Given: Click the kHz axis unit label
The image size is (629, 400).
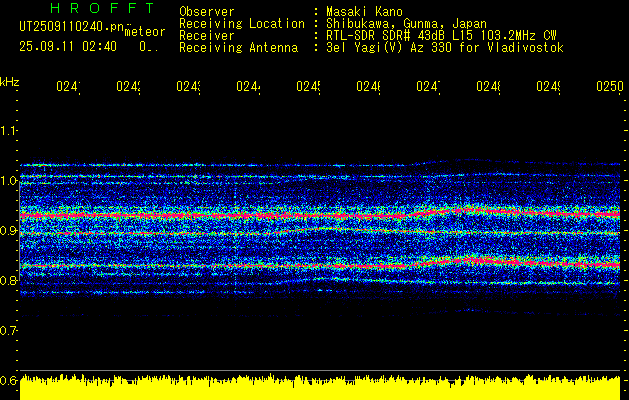Looking at the screenshot, I should click(10, 83).
